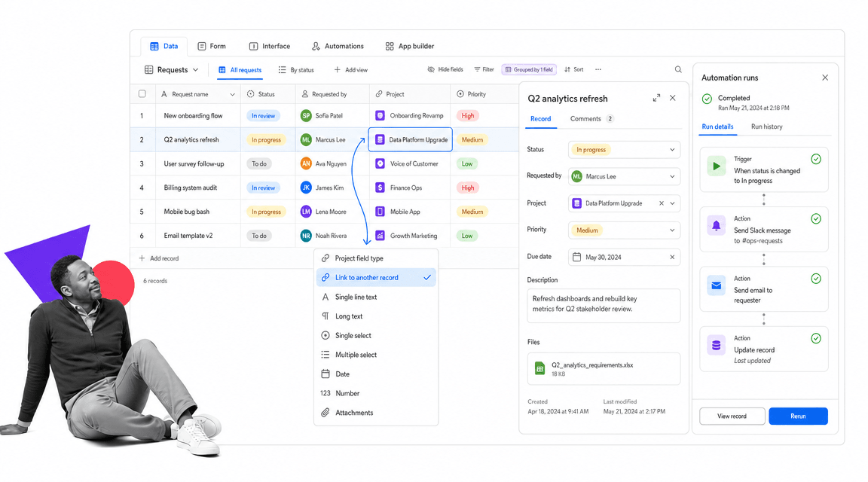Click Lena Moore's LM avatar
Viewport: 868px width, 482px height.
pyautogui.click(x=306, y=212)
